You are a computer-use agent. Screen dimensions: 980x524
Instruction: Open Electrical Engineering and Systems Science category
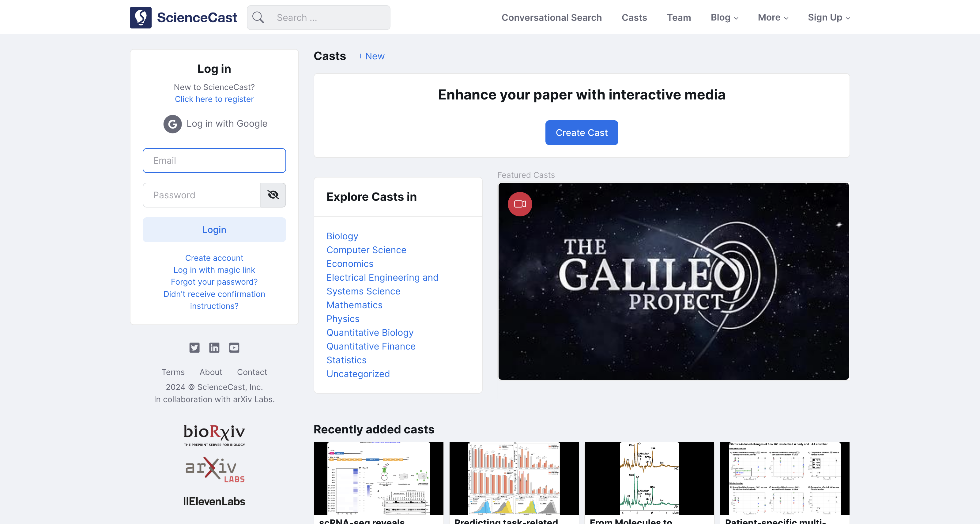382,284
